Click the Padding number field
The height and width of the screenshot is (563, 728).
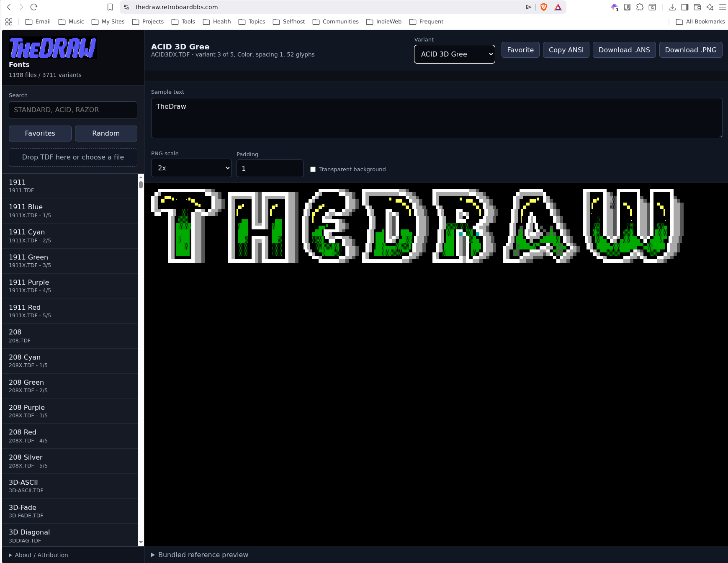tap(270, 168)
